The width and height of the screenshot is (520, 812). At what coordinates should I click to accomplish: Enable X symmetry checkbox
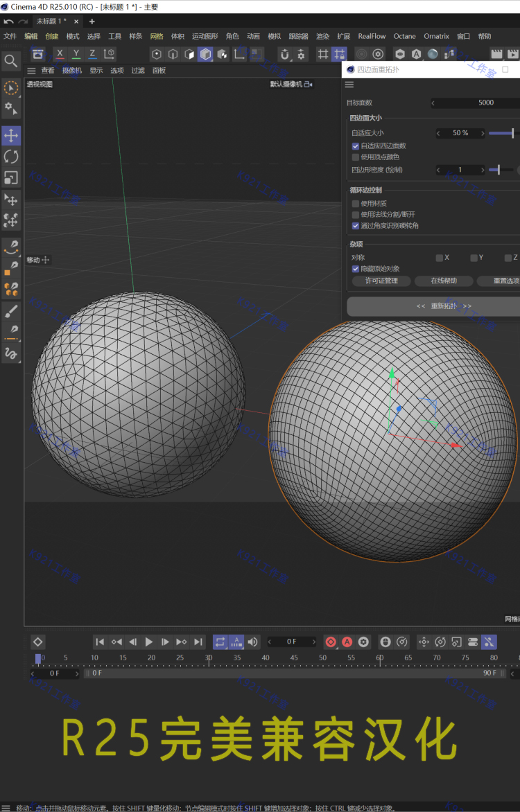click(439, 258)
